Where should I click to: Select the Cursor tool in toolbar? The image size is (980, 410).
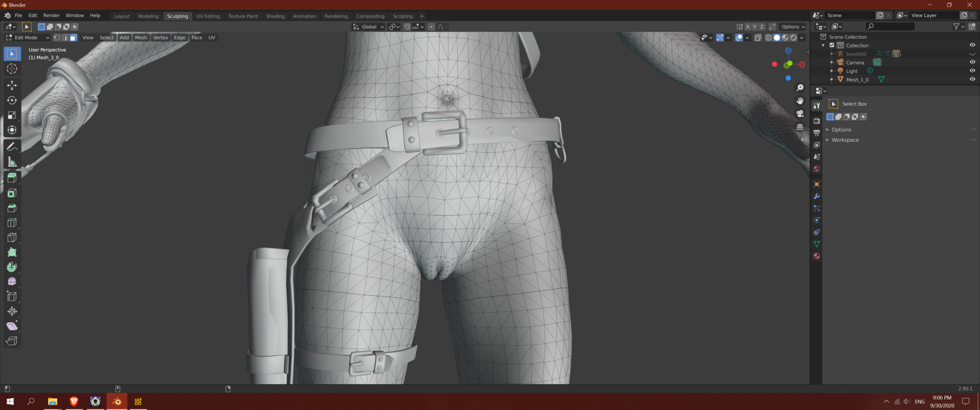(x=12, y=68)
